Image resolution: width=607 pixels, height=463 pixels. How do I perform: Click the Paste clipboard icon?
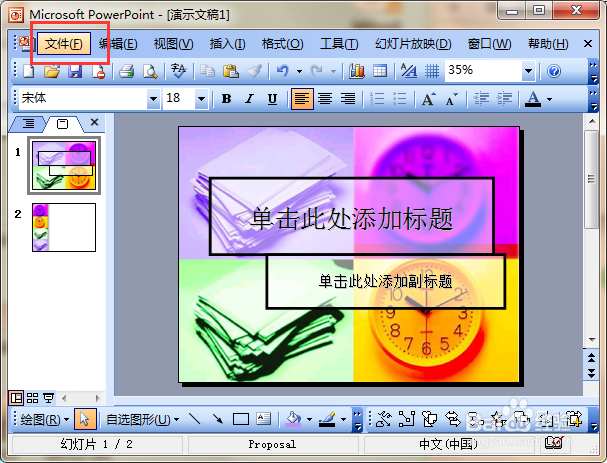(x=231, y=71)
